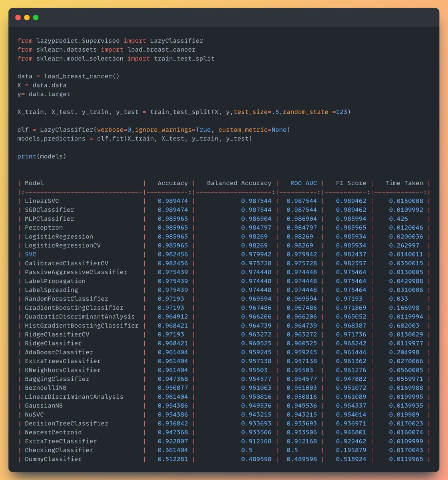Screen dimensions: 448x480
Task: Click the print keyword in the code
Action: click(27, 156)
